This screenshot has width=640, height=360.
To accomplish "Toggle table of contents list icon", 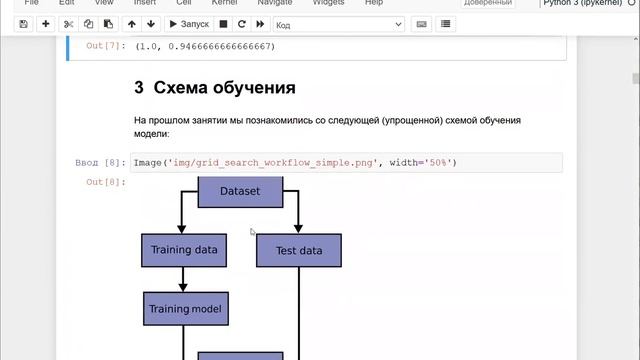I will click(446, 24).
